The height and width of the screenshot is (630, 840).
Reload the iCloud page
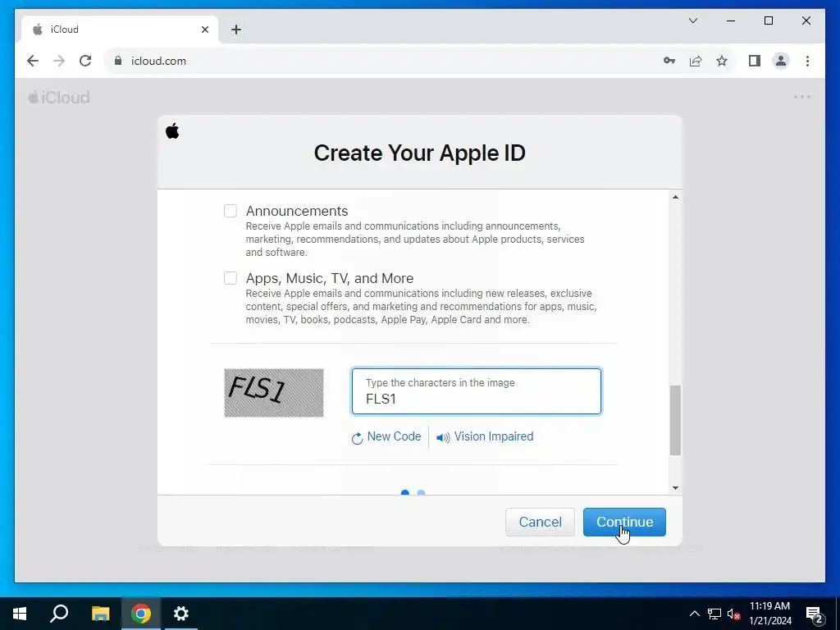click(x=85, y=61)
